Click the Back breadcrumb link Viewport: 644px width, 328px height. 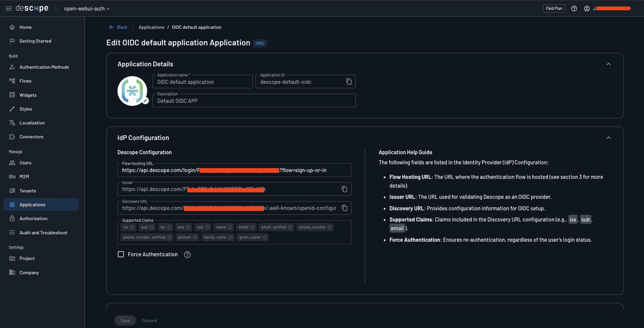click(118, 27)
